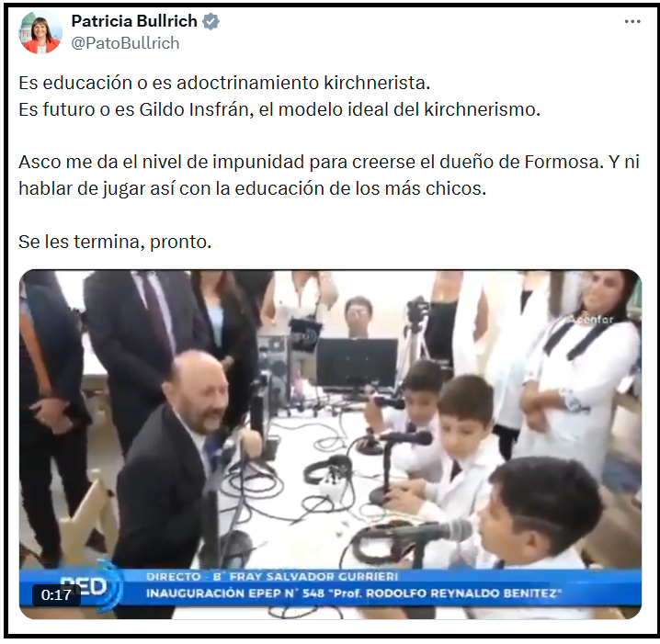Click the line mentioning Gildo Insfrán

[x=279, y=110]
